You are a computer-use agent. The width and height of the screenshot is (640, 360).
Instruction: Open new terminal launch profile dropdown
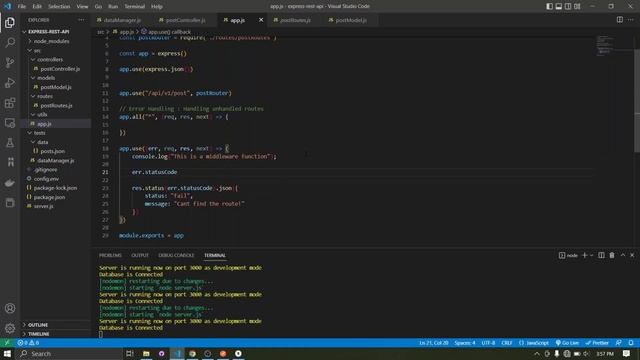(591, 255)
